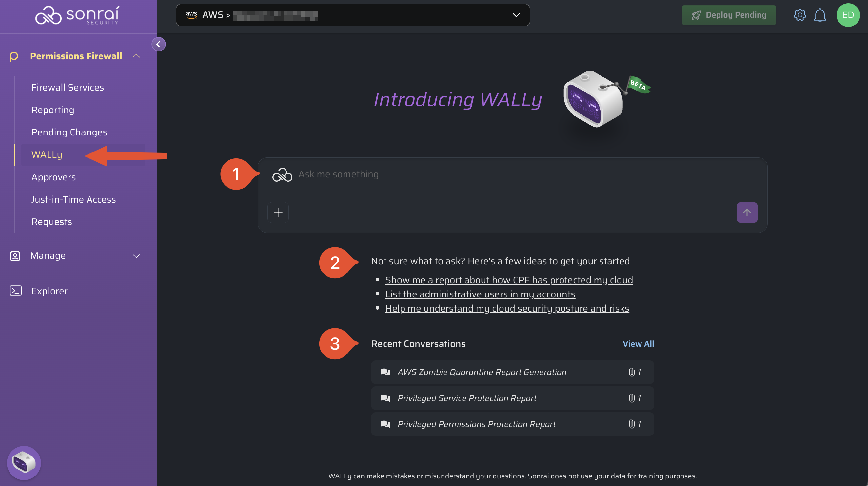
Task: Click the plus attachment icon
Action: coord(278,213)
